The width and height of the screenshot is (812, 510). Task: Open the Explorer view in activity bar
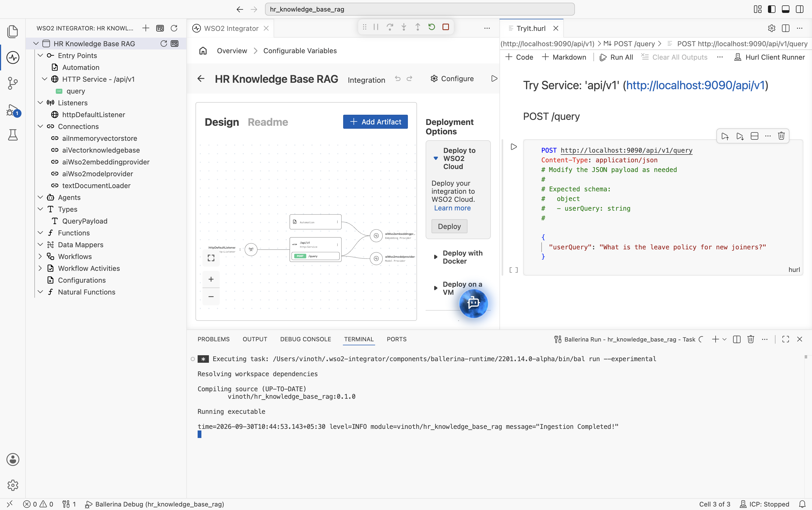tap(13, 31)
